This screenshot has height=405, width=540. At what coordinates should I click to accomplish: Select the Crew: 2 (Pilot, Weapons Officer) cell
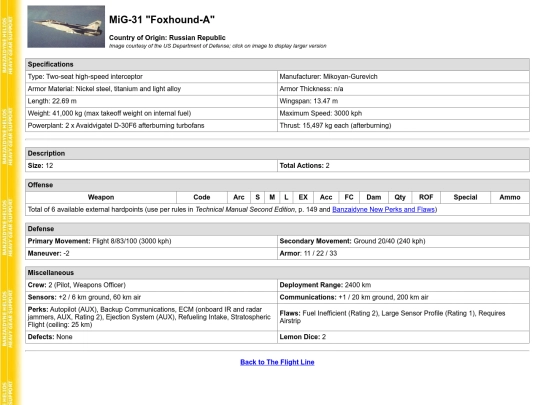[151, 285]
